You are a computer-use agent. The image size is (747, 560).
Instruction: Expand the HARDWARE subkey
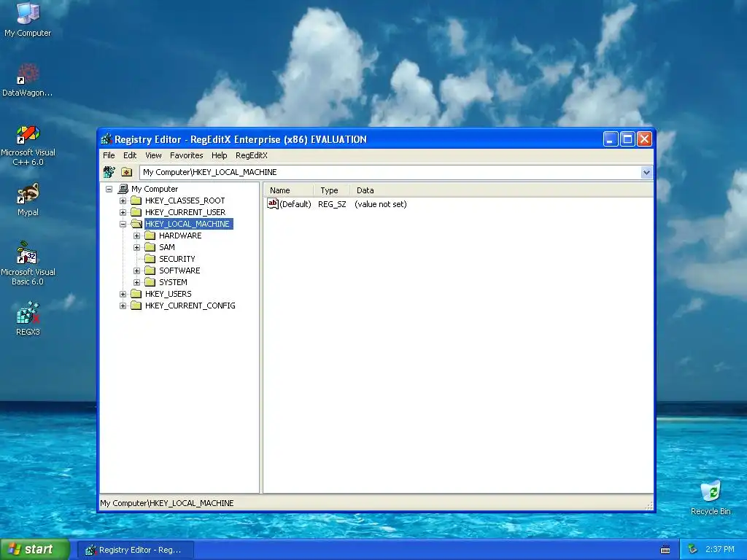pyautogui.click(x=136, y=236)
